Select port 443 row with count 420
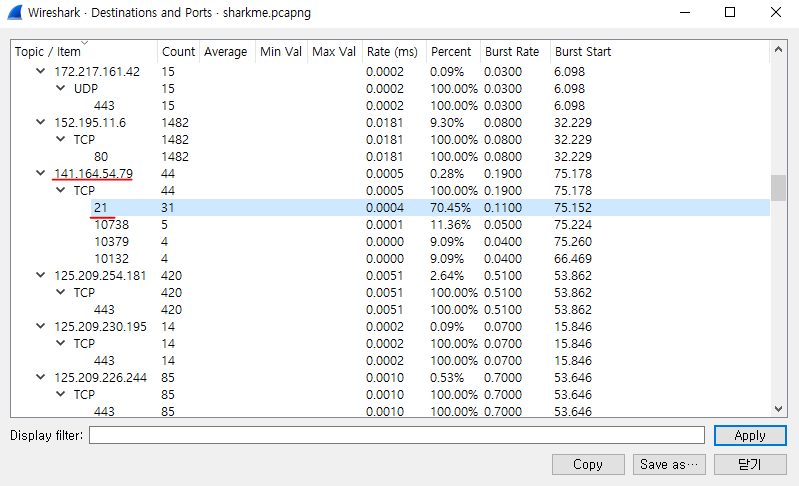The width and height of the screenshot is (799, 486). 390,309
